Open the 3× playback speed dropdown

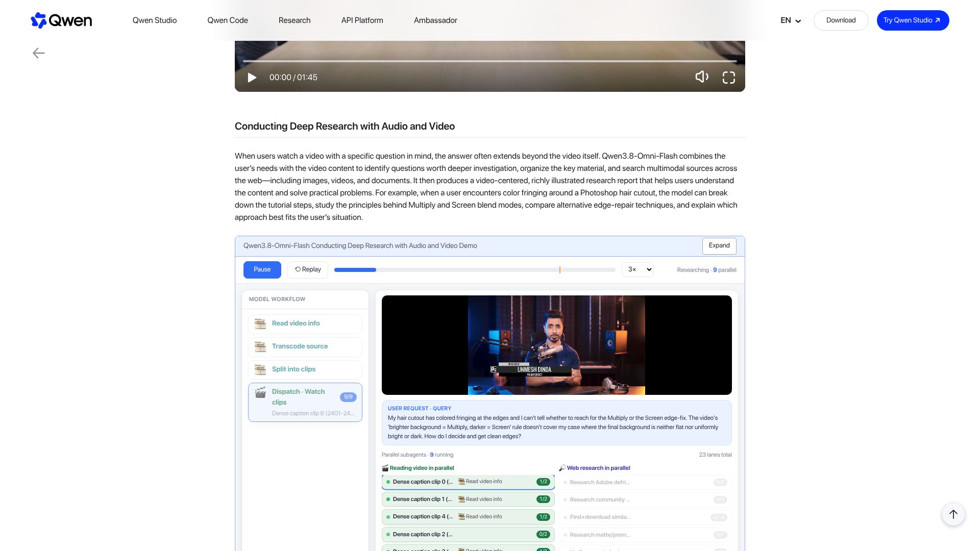pyautogui.click(x=638, y=269)
